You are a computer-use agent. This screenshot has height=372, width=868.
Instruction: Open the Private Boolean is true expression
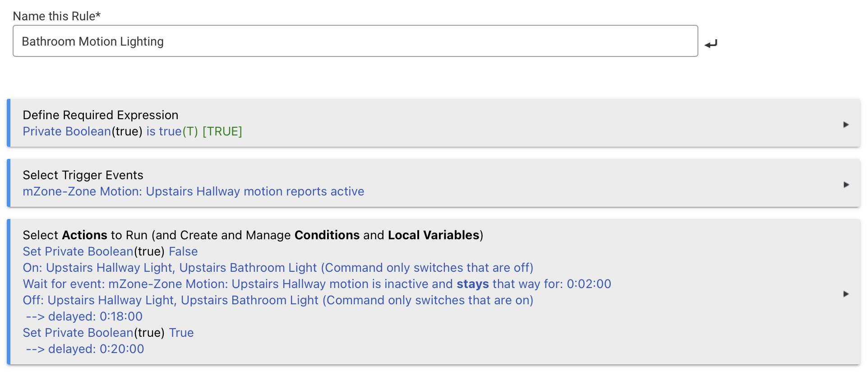[x=133, y=131]
